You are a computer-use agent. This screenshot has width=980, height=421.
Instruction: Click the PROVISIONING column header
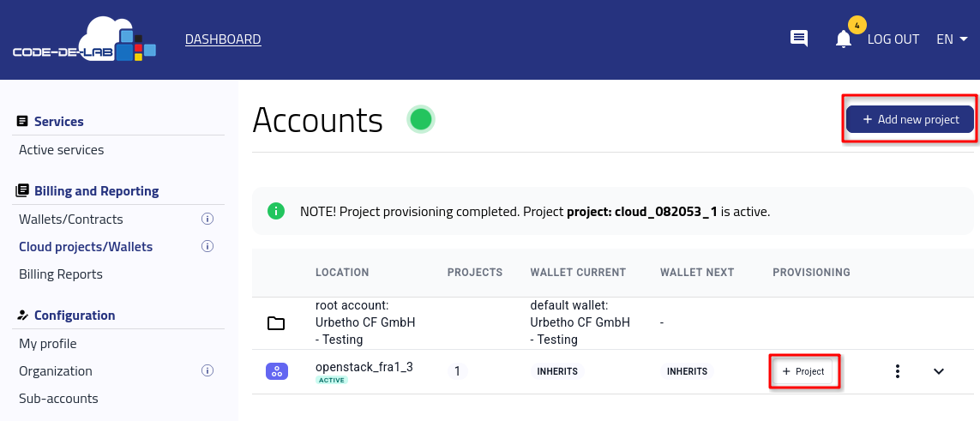coord(811,273)
